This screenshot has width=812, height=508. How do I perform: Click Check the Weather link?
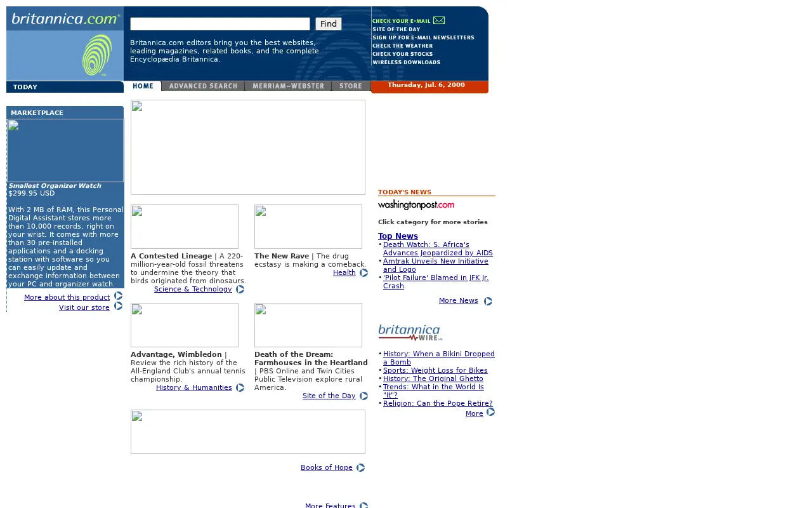[x=403, y=46]
